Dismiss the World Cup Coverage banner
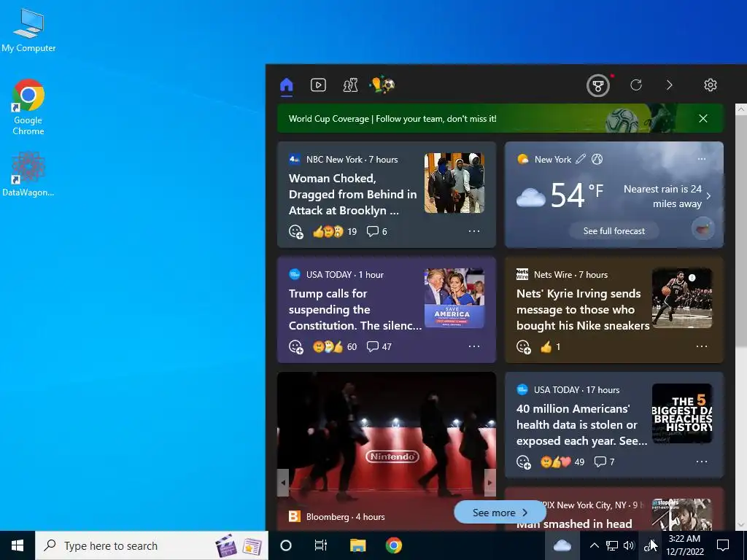Screen dimensions: 747x560 click(703, 119)
